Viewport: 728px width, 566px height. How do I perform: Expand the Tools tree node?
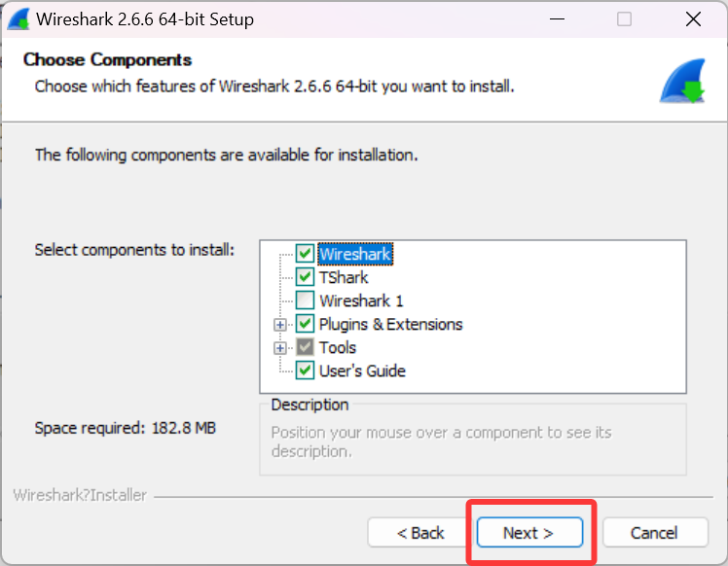point(280,348)
